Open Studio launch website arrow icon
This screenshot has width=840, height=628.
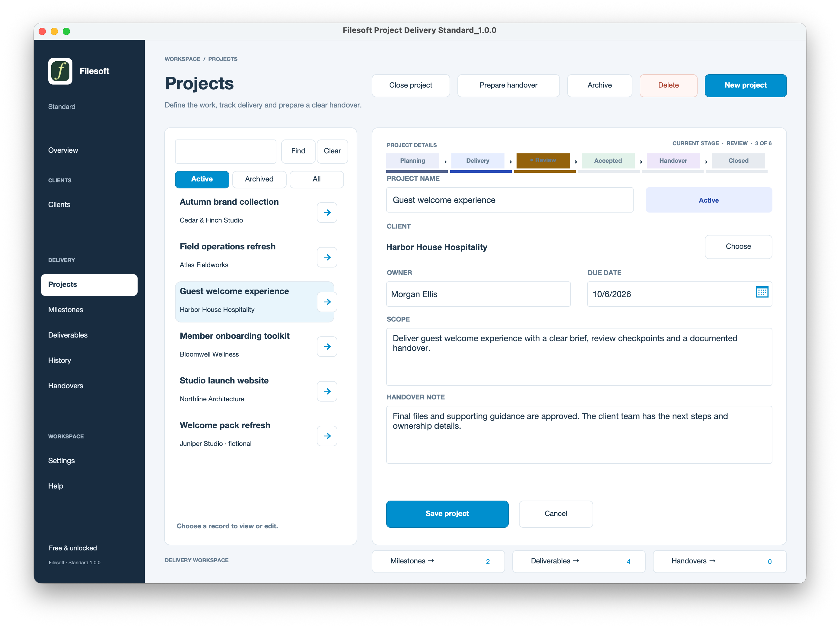[327, 391]
